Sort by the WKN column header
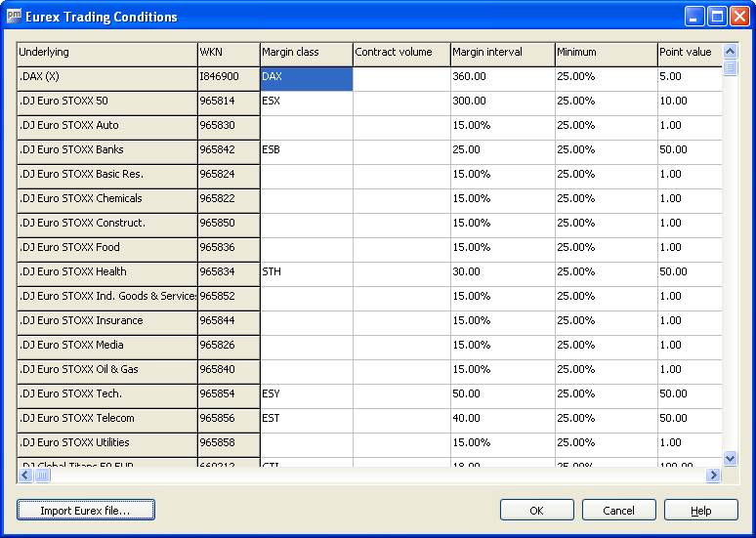Screen dimensions: 756x538 pos(228,53)
